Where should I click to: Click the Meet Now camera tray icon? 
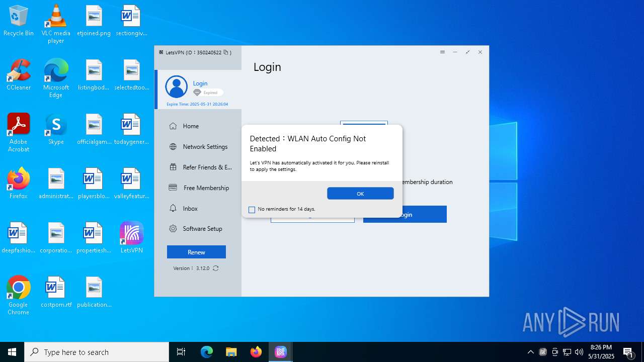(555, 352)
